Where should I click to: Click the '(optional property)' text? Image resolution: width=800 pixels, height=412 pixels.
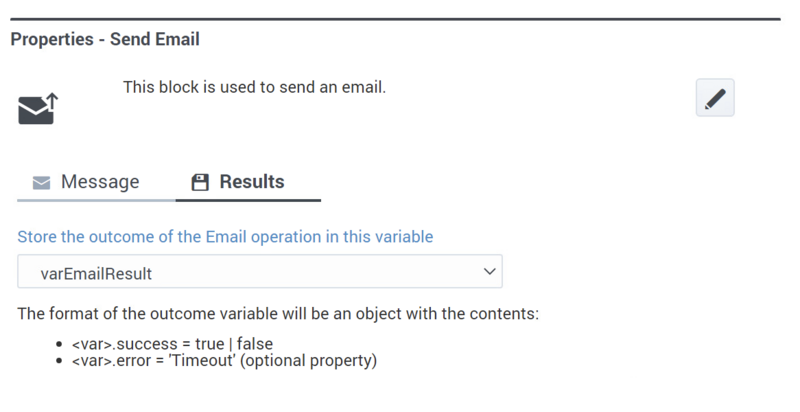pyautogui.click(x=308, y=360)
